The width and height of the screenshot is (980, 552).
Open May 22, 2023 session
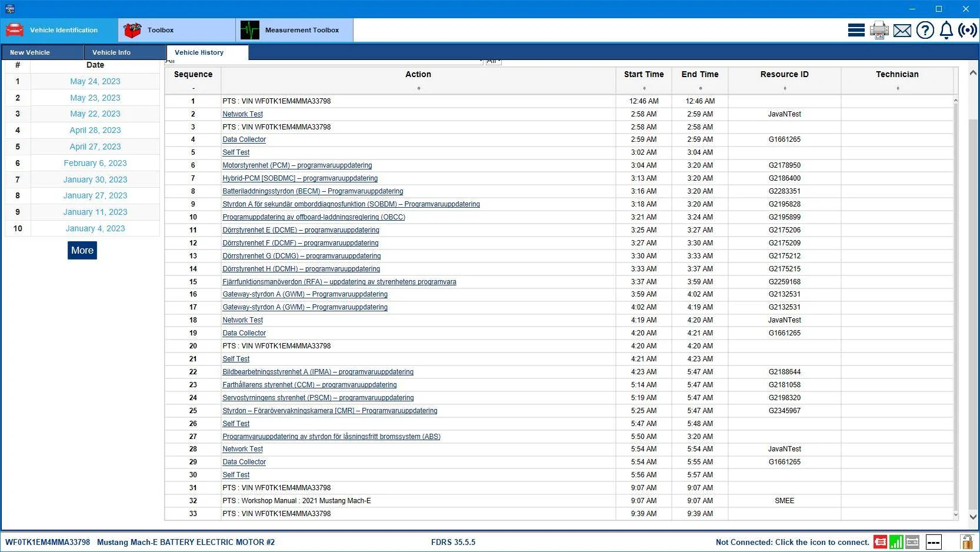click(x=95, y=114)
